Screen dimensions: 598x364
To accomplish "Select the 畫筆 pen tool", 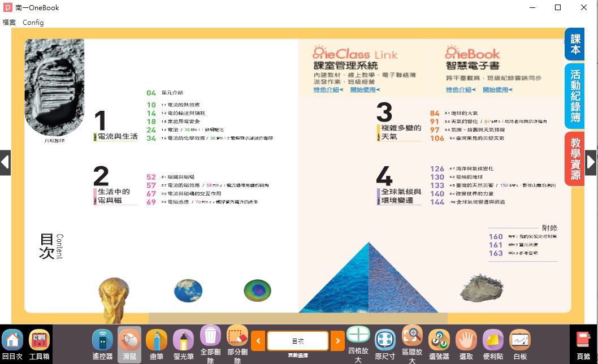I will [157, 345].
